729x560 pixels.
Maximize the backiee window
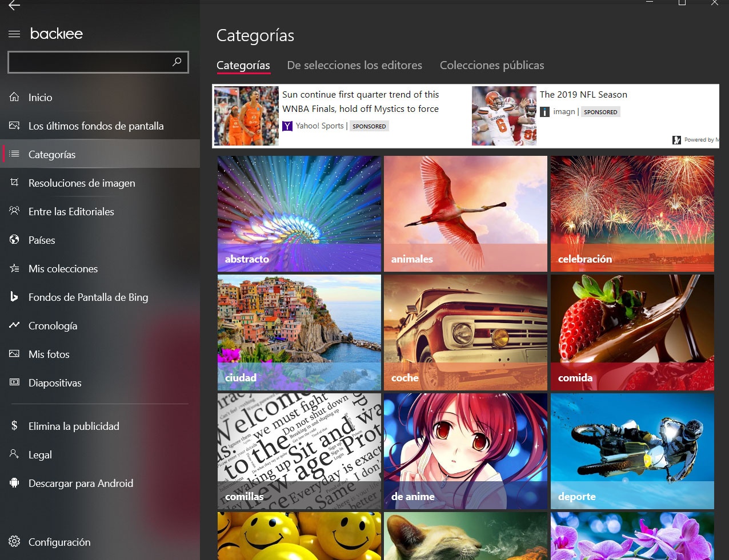(x=682, y=3)
